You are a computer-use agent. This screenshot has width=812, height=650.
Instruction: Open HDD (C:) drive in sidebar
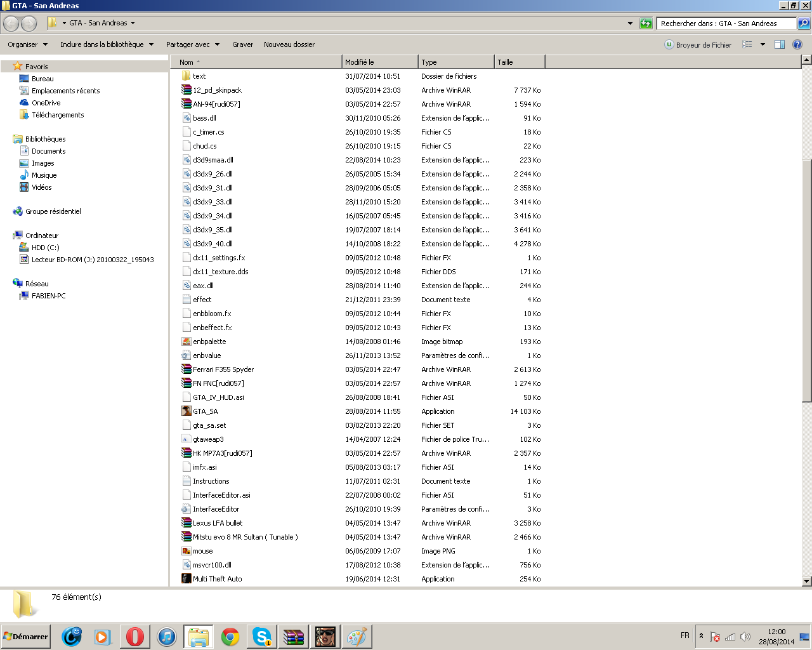tap(45, 248)
